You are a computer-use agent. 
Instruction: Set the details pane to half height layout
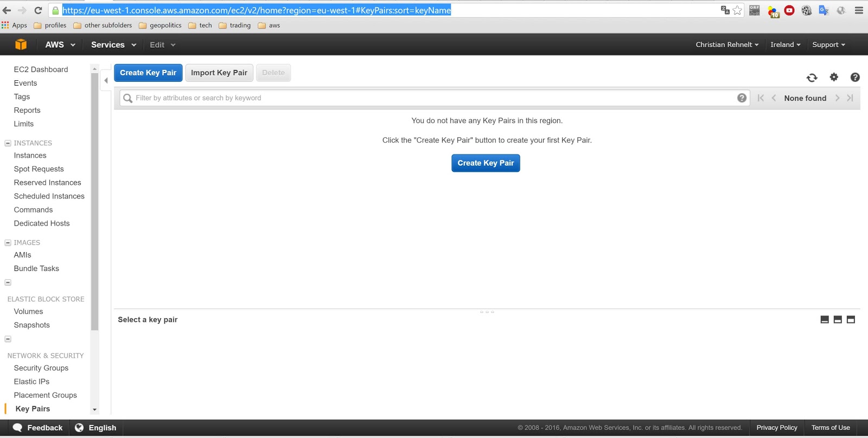click(x=838, y=319)
